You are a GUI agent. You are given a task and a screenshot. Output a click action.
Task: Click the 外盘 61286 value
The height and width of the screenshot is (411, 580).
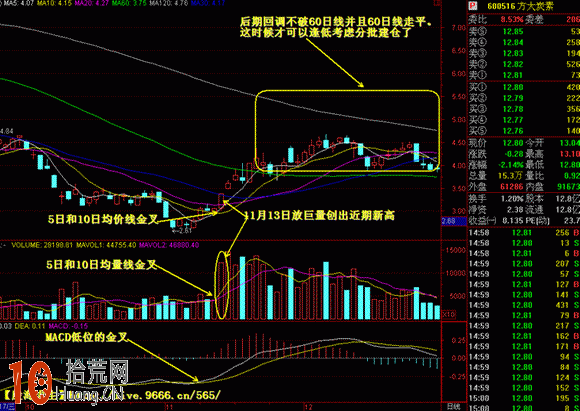513,187
